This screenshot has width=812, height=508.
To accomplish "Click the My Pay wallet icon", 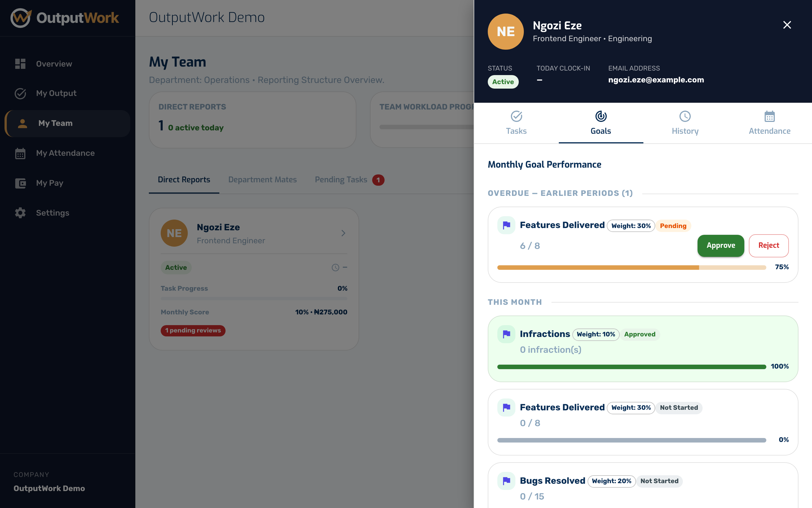I will click(20, 183).
